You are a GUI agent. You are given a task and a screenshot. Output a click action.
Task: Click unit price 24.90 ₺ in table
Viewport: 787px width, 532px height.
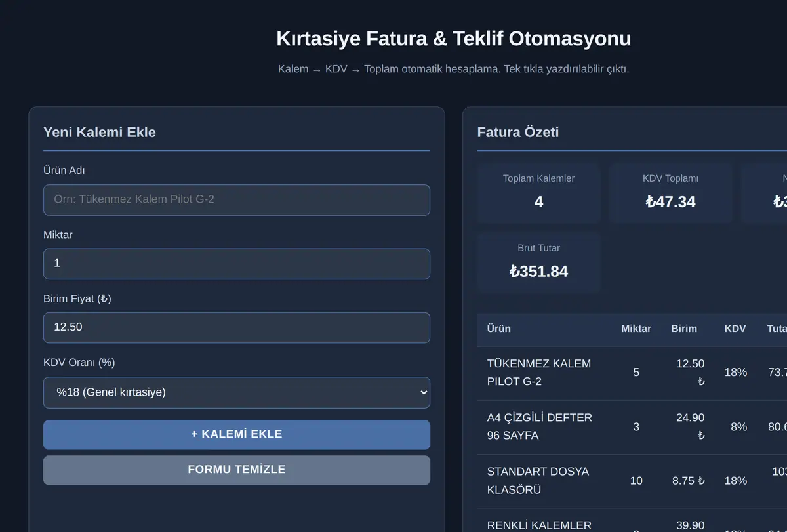pyautogui.click(x=690, y=426)
